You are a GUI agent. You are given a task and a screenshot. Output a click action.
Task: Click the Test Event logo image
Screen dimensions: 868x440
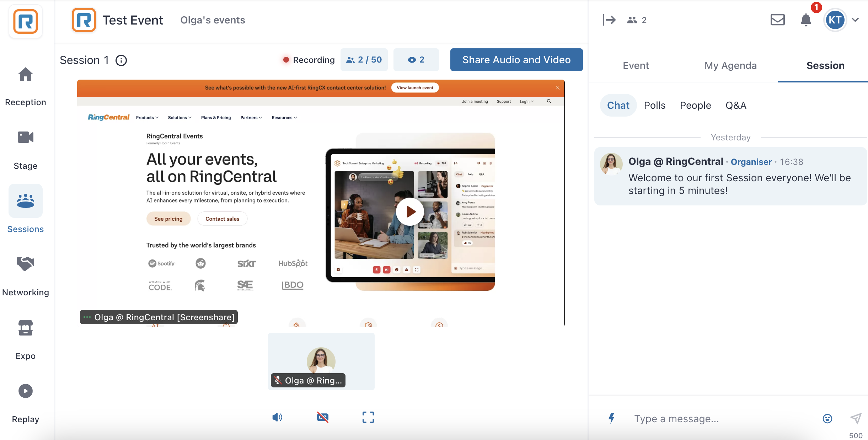click(84, 20)
